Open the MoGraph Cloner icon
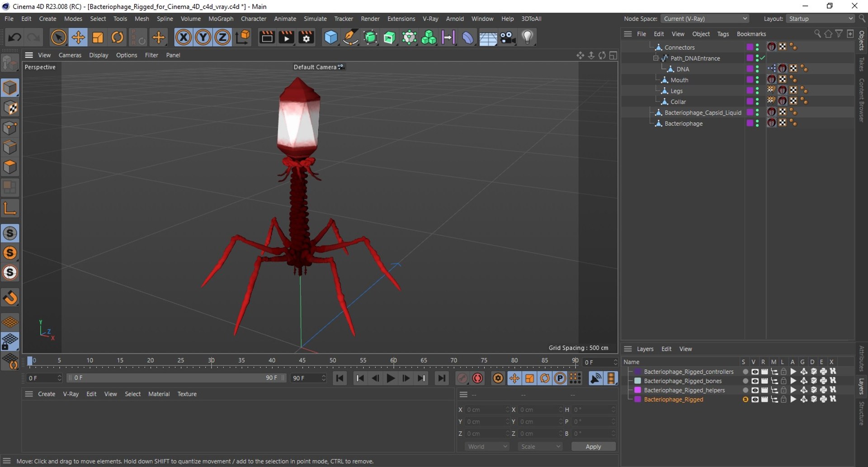This screenshot has height=467, width=868. click(x=429, y=38)
